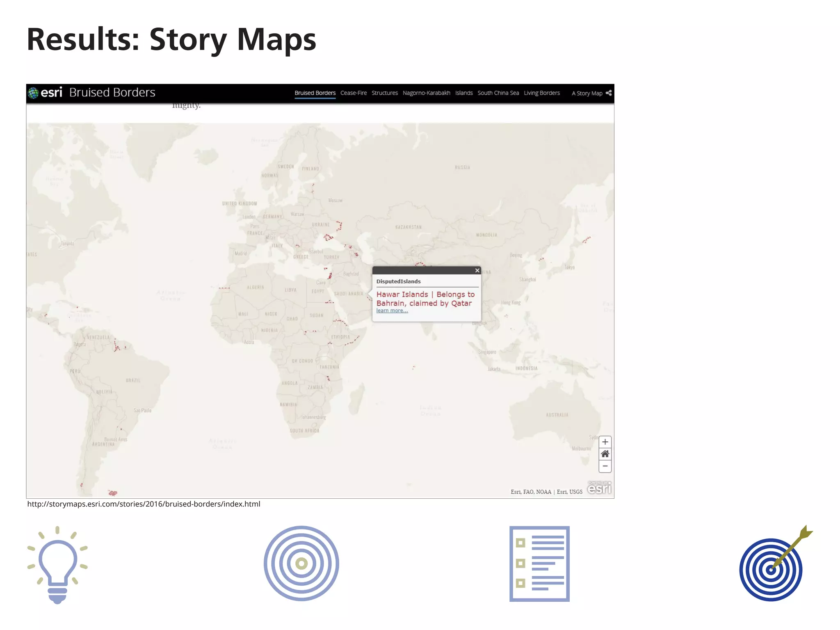The image size is (840, 630).
Task: Zoom out with the map minus button
Action: click(605, 466)
